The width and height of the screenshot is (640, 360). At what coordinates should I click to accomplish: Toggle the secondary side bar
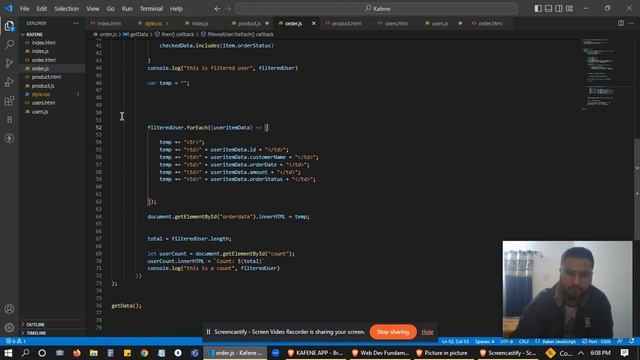coord(559,9)
